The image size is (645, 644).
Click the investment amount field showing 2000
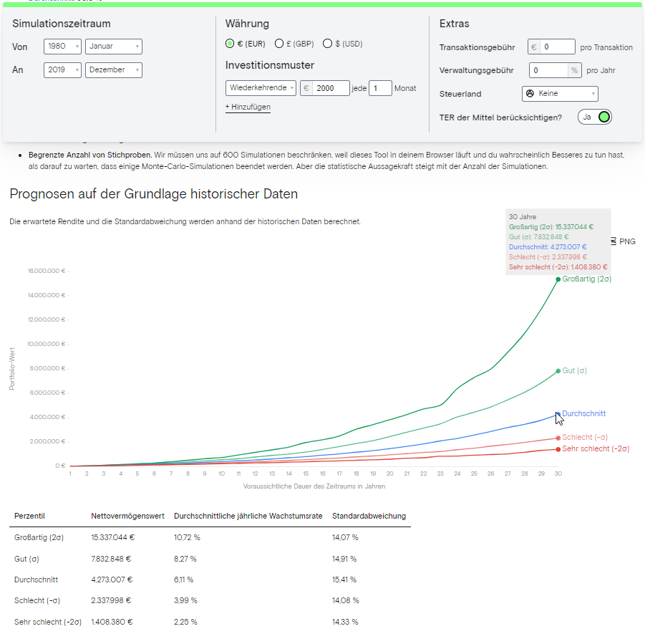(x=331, y=88)
